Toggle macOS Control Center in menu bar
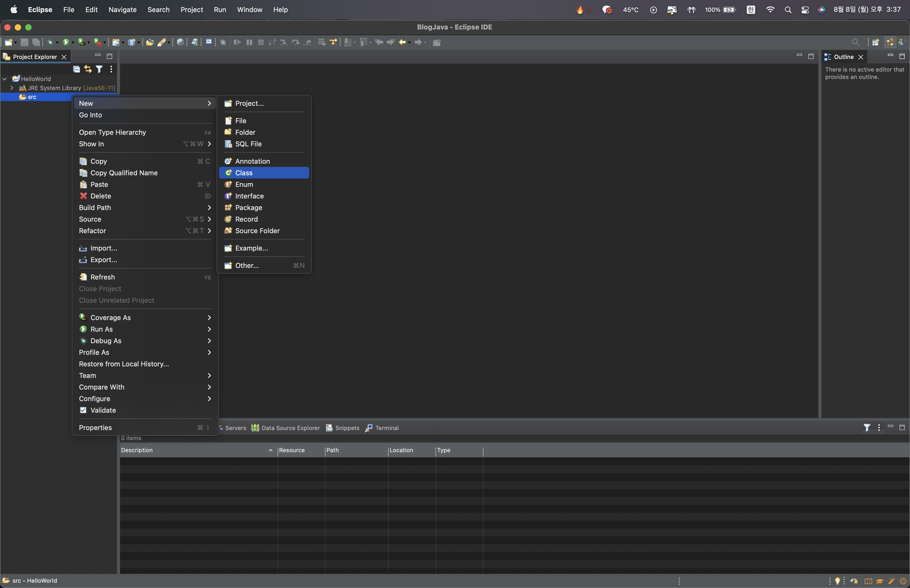The image size is (910, 588). point(805,10)
